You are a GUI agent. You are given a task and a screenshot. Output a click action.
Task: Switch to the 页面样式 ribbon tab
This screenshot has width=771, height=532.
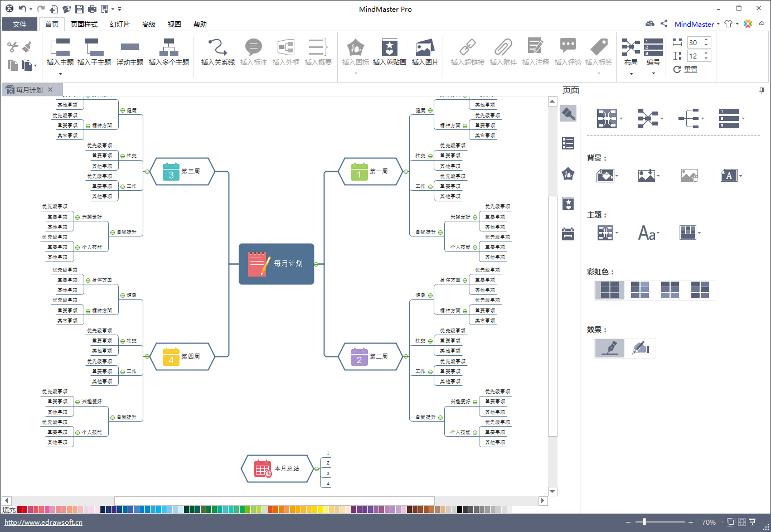pos(84,25)
